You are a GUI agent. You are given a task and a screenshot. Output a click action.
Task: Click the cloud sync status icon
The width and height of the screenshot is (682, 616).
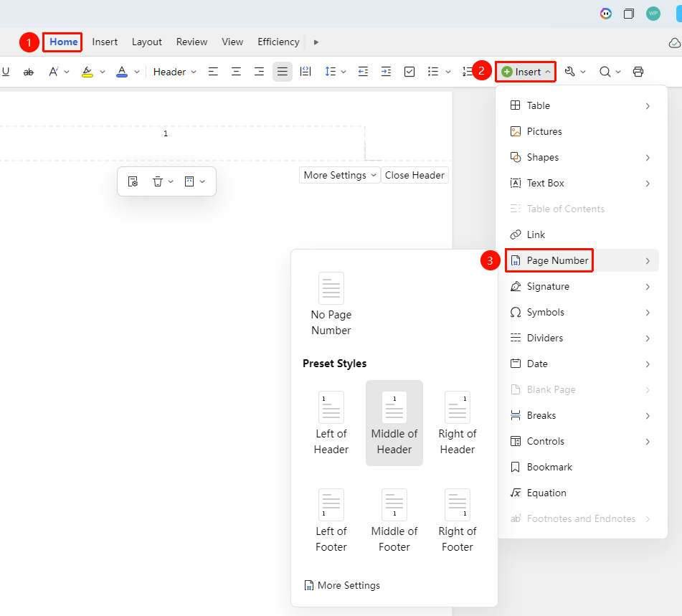tap(674, 42)
